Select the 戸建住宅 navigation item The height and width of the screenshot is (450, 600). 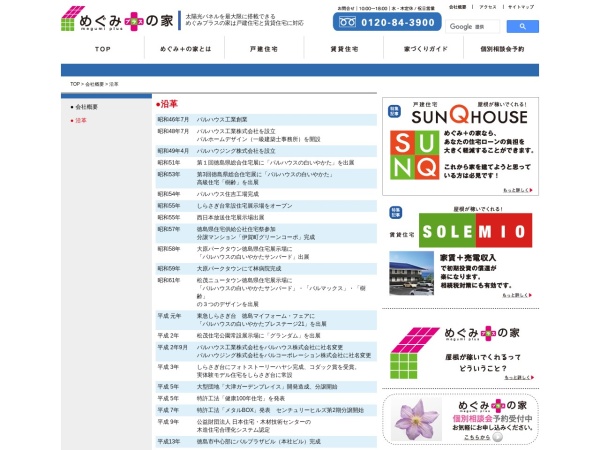coord(264,49)
